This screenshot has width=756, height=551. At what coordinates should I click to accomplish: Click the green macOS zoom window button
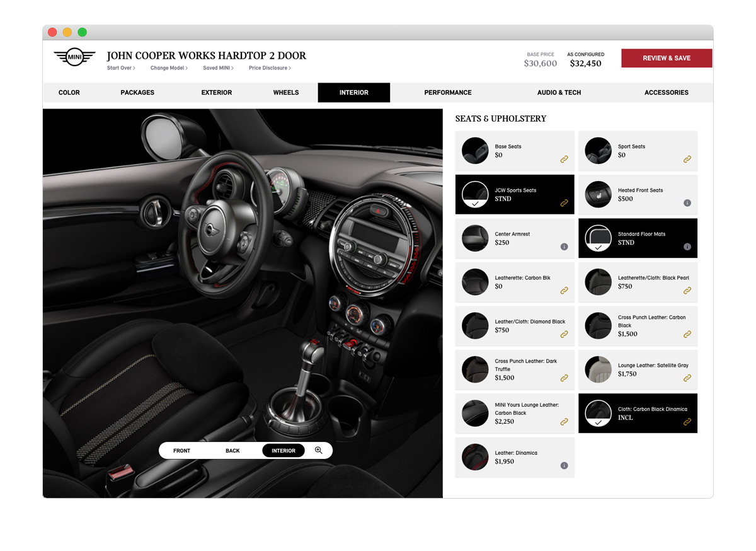[x=82, y=32]
